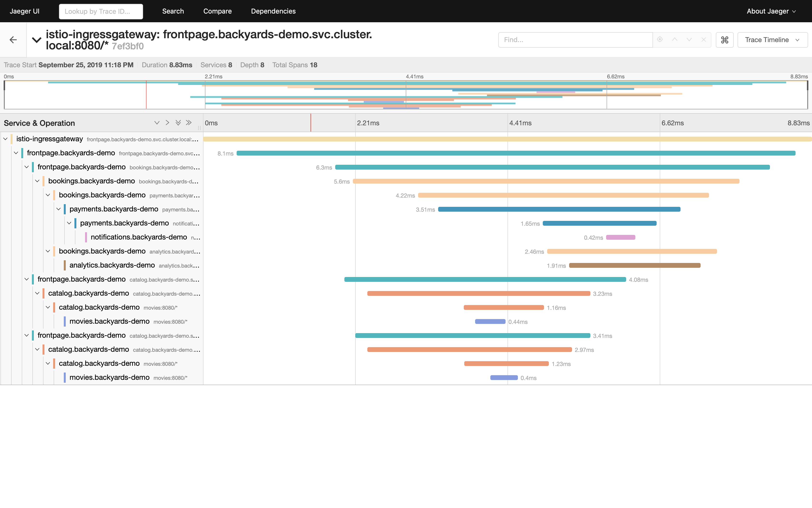This screenshot has width=812, height=508.
Task: Collapse all spans with double right chevron
Action: 189,123
